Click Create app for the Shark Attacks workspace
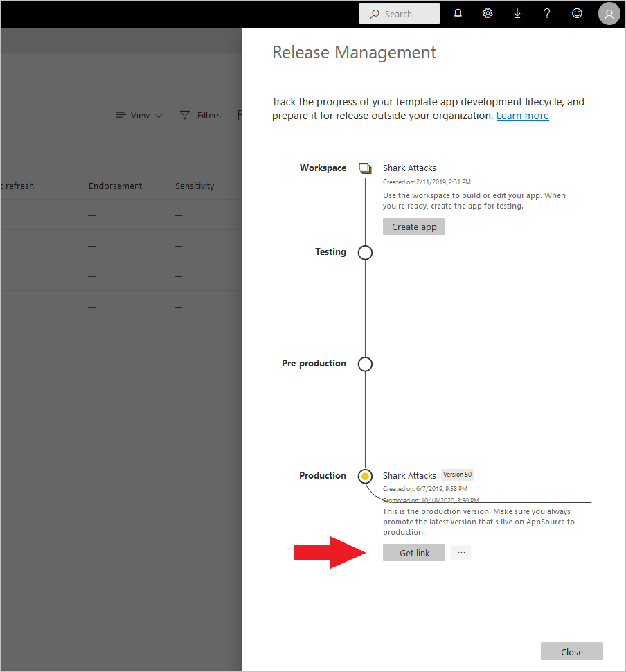Screen dimensions: 626x672 [413, 226]
